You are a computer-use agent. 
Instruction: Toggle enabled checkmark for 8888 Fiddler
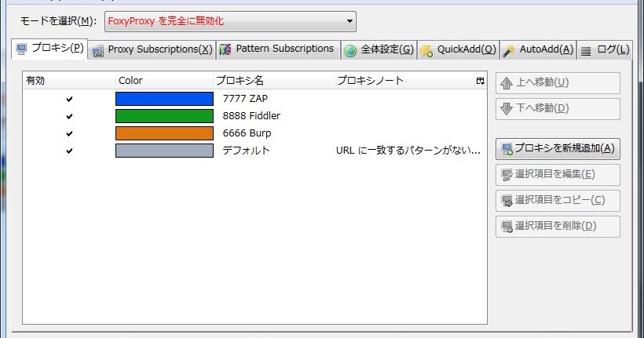point(69,116)
